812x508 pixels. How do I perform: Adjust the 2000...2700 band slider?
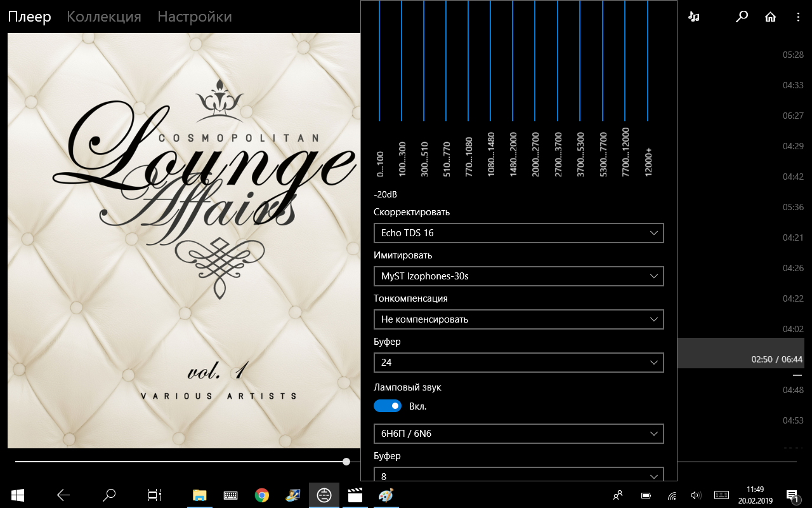(x=535, y=60)
